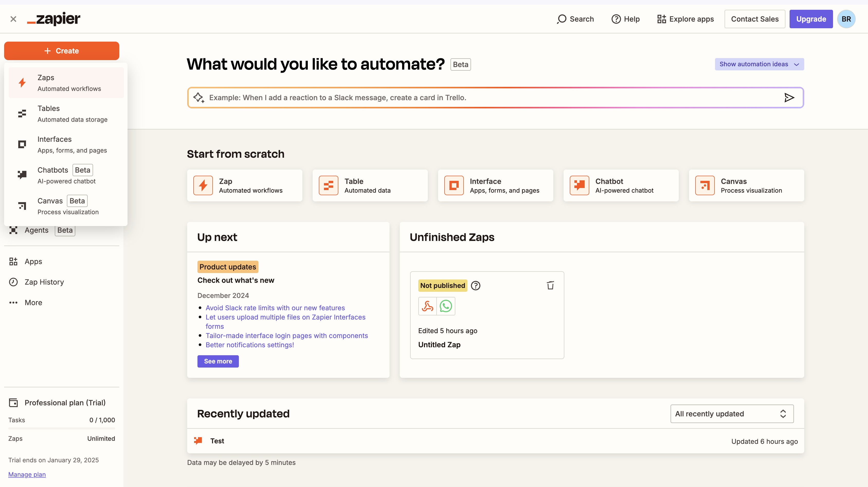Click the Interfaces icon in Create menu

click(22, 144)
